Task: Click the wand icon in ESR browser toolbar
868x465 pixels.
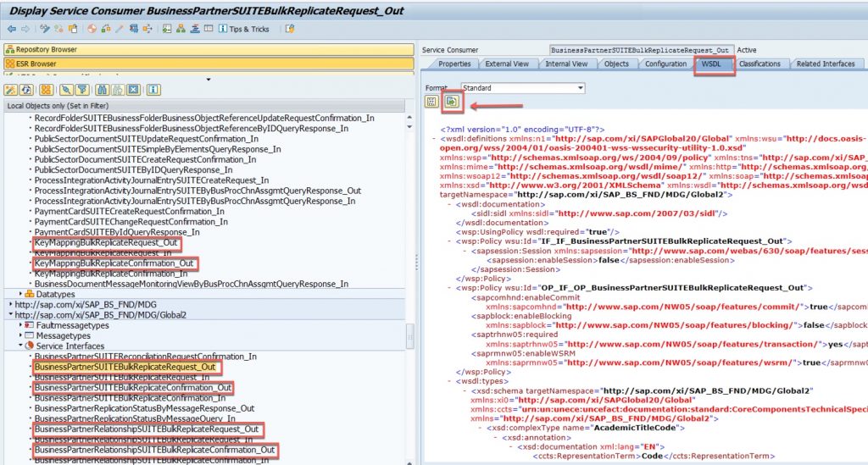Action: pyautogui.click(x=10, y=90)
